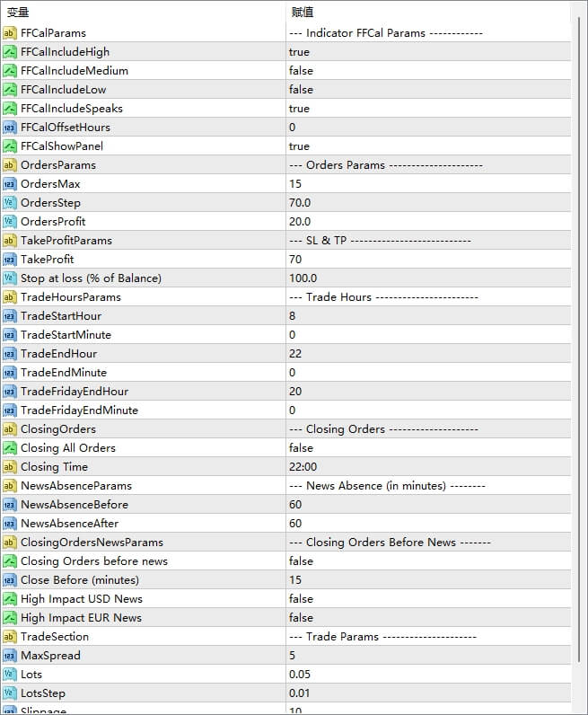Click the boolean icon beside FFCalShowPanel
Image resolution: width=588 pixels, height=715 pixels.
(9, 146)
